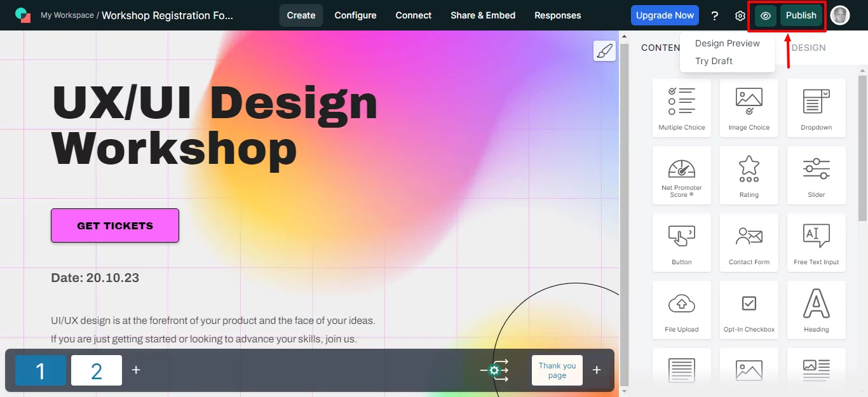Insert the Contact Form element

pos(749,243)
